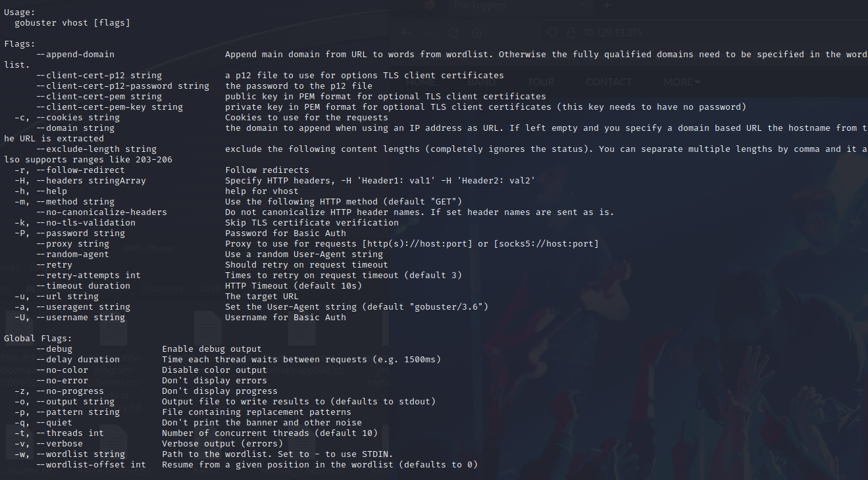Click the page reload icon in Firefox
868x480 pixels.
453,32
